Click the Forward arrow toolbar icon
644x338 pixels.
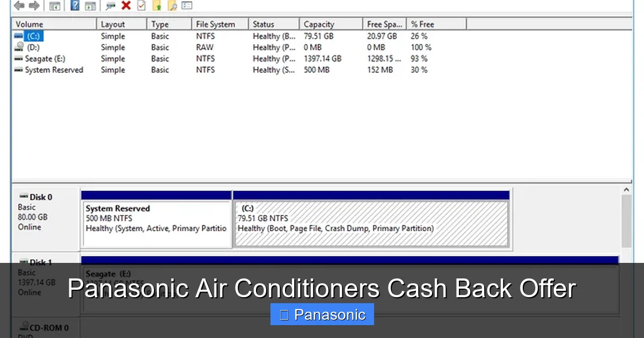point(34,6)
